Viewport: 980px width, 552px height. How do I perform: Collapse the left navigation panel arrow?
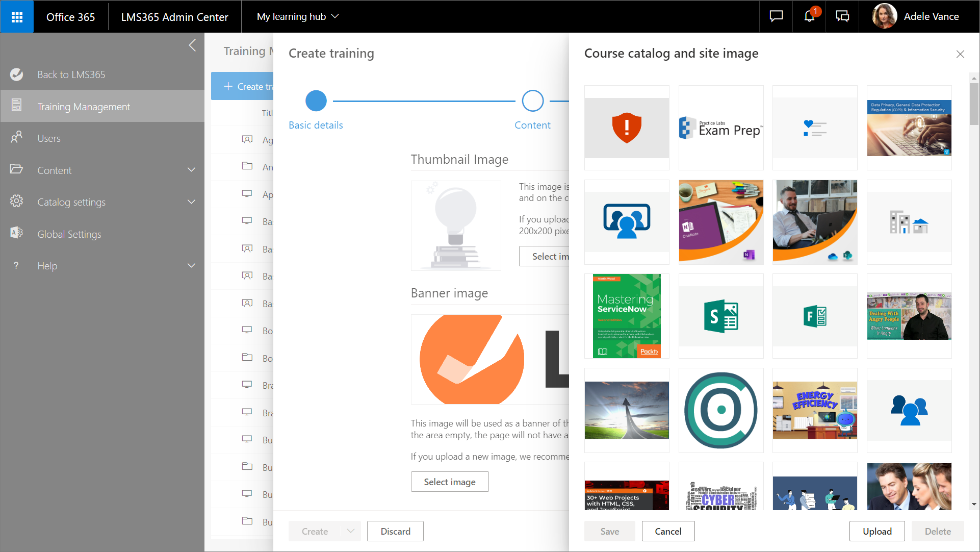pyautogui.click(x=192, y=45)
